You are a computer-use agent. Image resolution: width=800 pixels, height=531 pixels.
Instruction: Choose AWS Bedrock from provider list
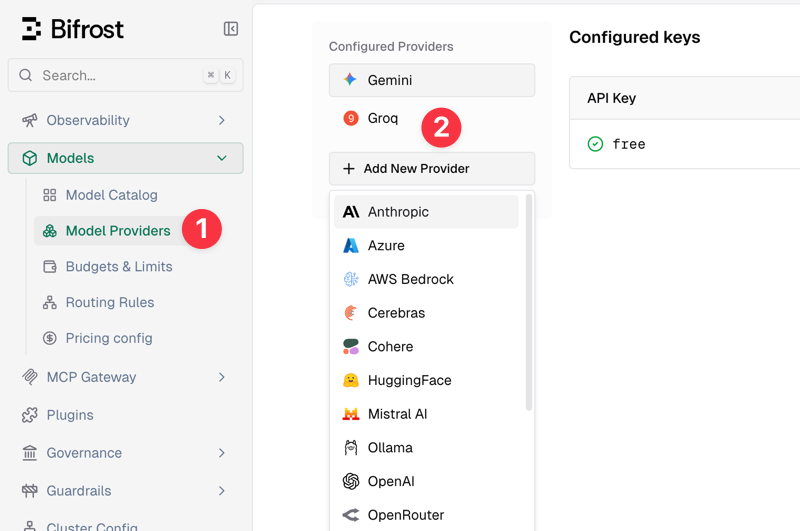[x=426, y=279]
